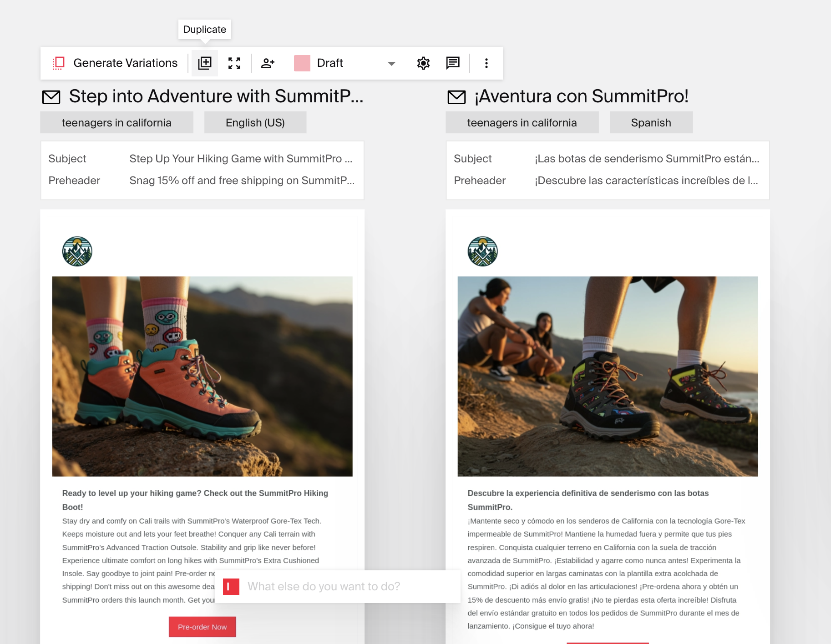Click the add collaborator icon

click(x=268, y=63)
